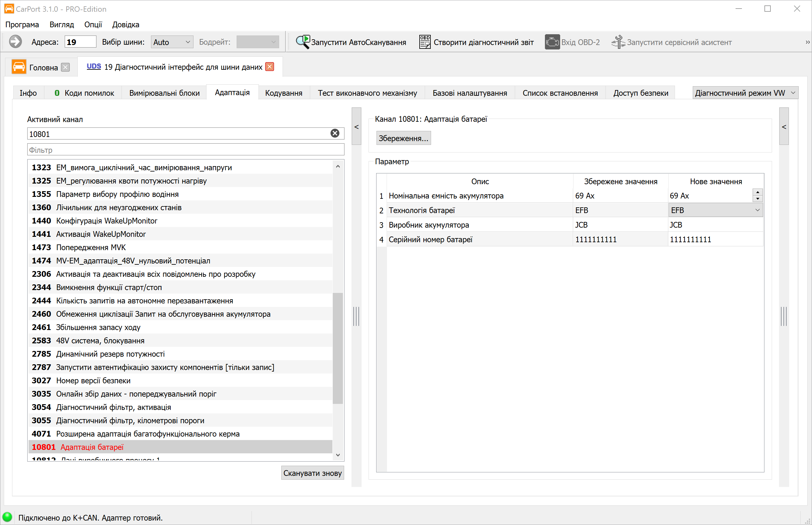Increase the nominal battery capacity value
Screen dimensions: 812x525
pyautogui.click(x=757, y=192)
